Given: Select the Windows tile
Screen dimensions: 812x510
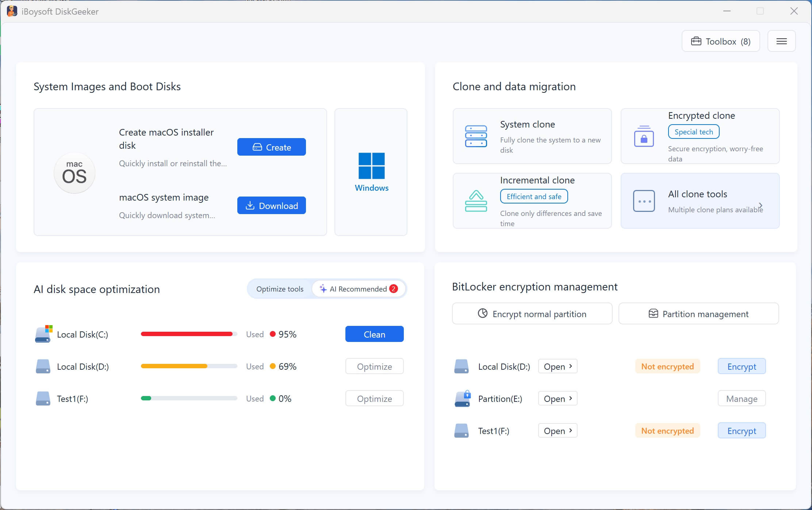Looking at the screenshot, I should tap(371, 172).
